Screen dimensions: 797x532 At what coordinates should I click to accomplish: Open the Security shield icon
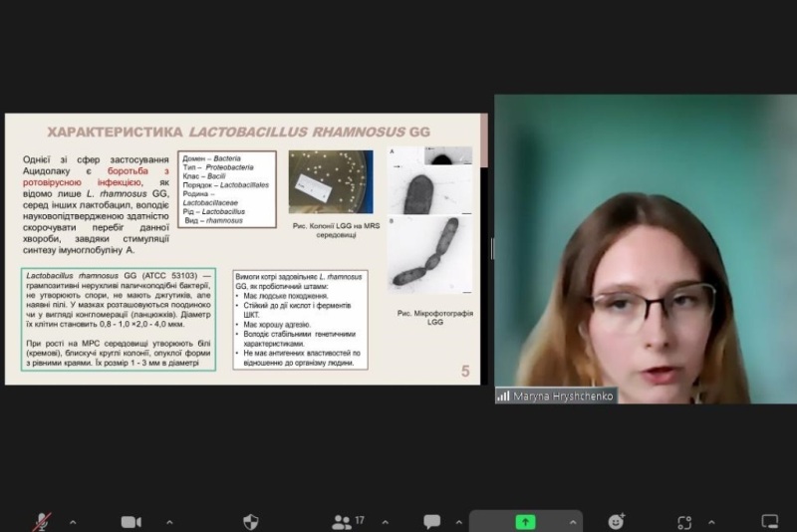[x=250, y=521]
